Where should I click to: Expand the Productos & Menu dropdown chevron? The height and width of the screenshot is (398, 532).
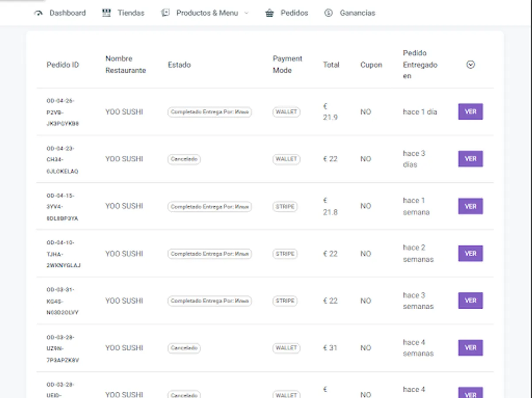[247, 13]
